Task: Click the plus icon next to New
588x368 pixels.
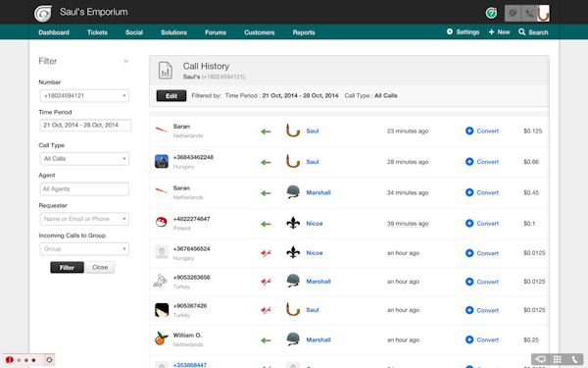Action: (491, 32)
